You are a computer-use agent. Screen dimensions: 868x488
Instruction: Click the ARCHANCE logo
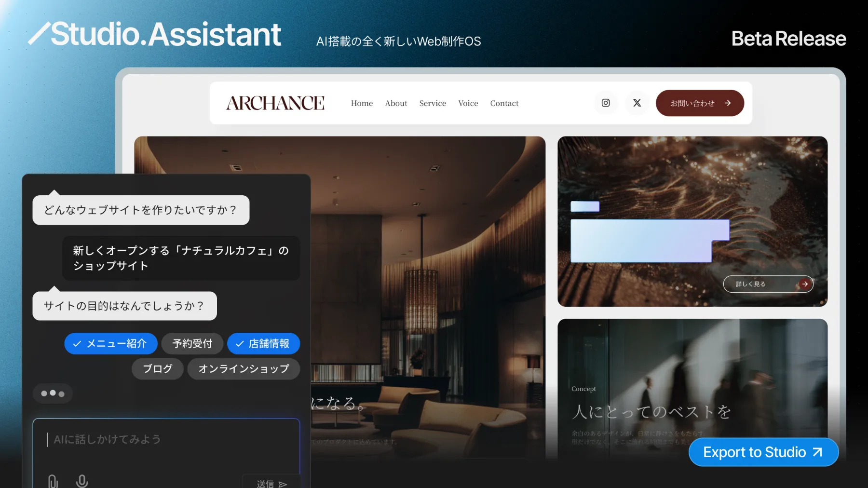click(x=275, y=103)
